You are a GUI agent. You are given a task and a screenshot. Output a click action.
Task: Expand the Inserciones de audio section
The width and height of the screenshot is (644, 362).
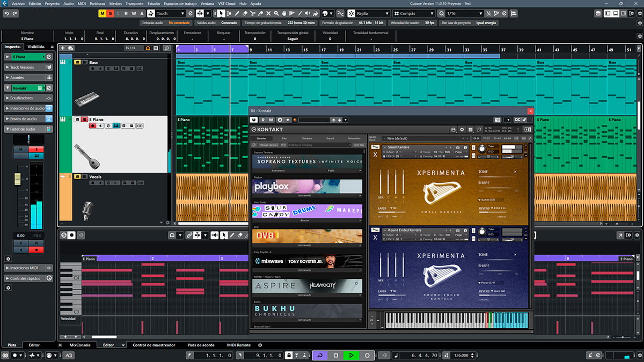[x=28, y=108]
